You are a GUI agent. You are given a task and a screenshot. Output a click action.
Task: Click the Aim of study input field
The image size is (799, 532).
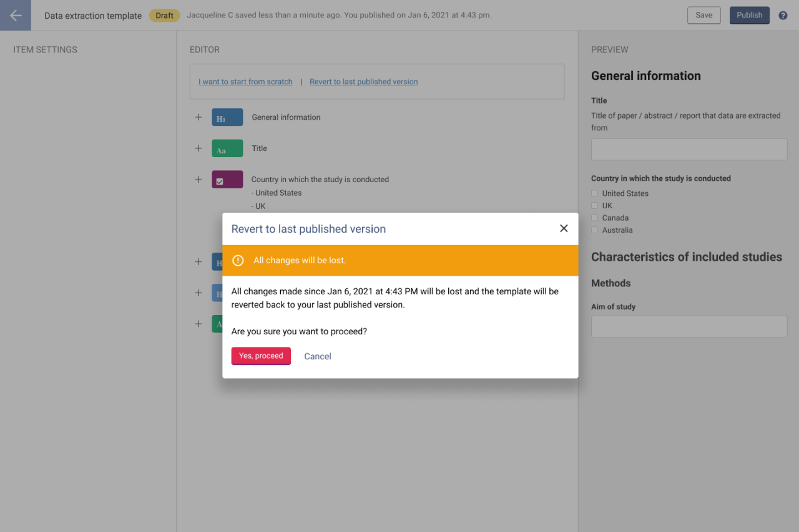[689, 327]
